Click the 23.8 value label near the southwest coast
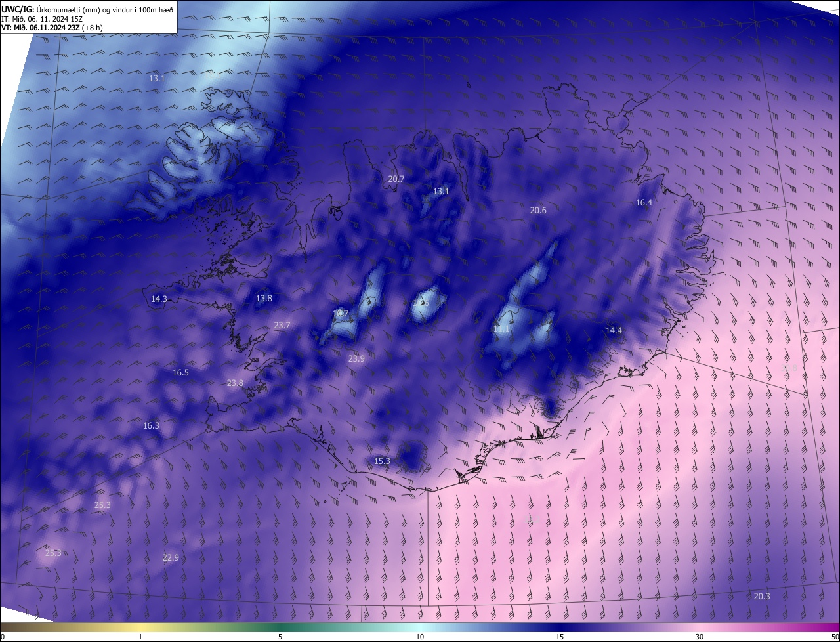This screenshot has width=840, height=642. point(235,383)
